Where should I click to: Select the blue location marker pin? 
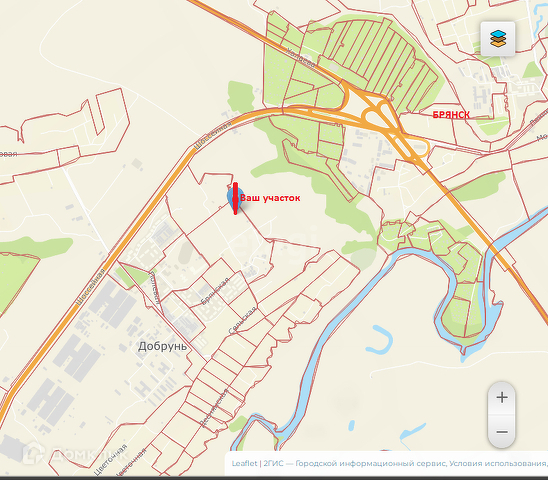pos(233,199)
